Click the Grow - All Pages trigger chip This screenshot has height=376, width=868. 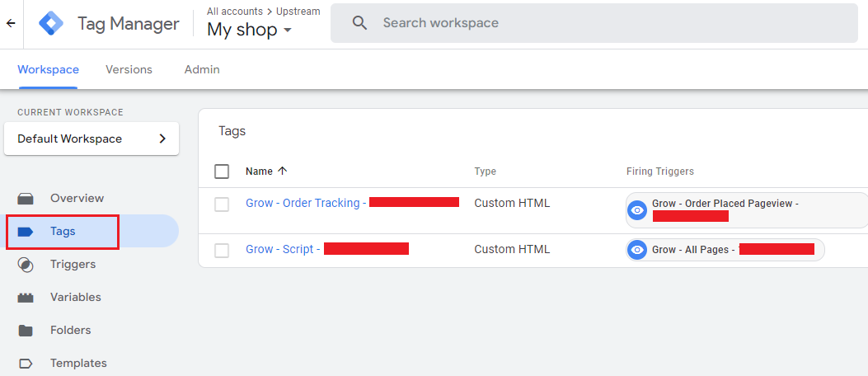tap(725, 250)
